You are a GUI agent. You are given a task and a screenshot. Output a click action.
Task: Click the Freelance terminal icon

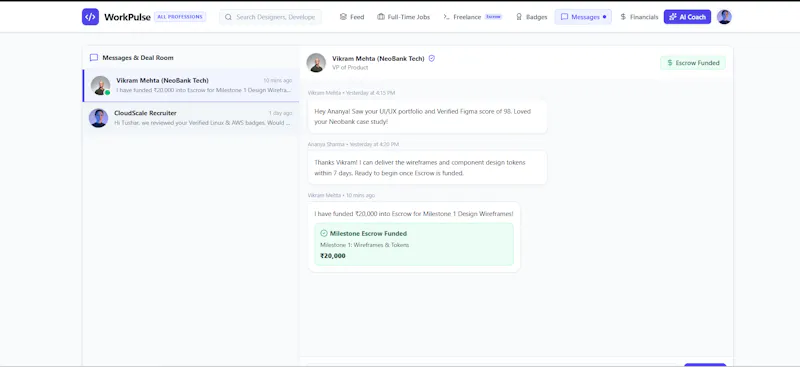click(x=446, y=17)
